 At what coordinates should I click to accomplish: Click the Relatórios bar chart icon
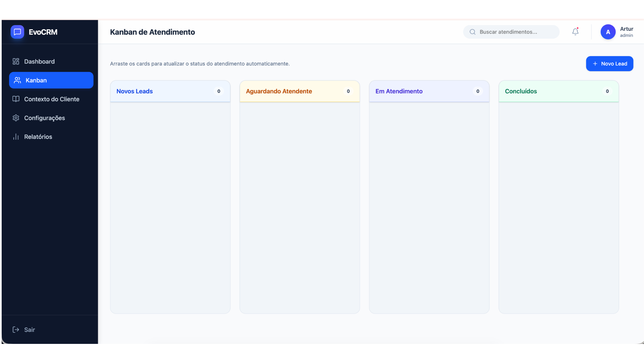pos(16,136)
